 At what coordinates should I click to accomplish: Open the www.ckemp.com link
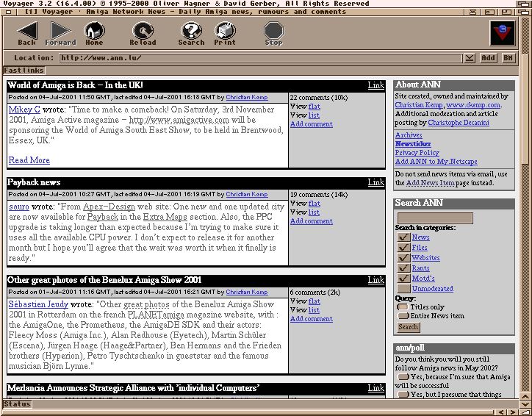(x=473, y=105)
